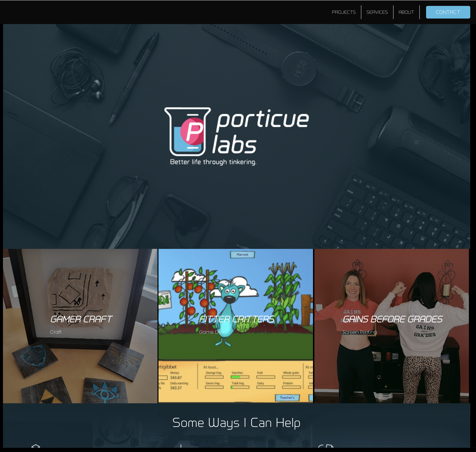This screenshot has height=452, width=476.
Task: Click the Craft category label
Action: 56,332
